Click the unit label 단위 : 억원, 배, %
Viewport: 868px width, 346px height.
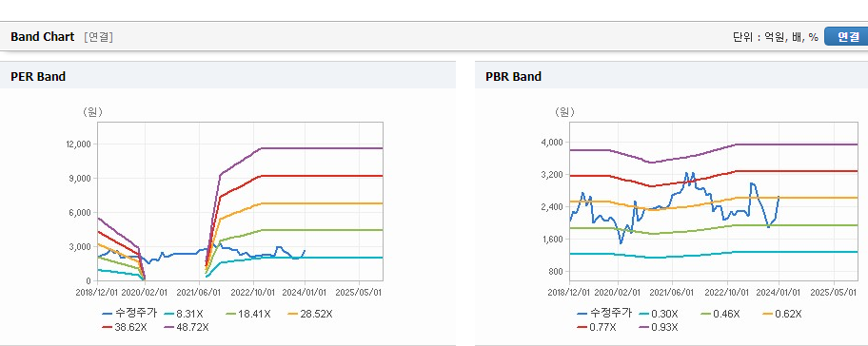click(x=776, y=37)
